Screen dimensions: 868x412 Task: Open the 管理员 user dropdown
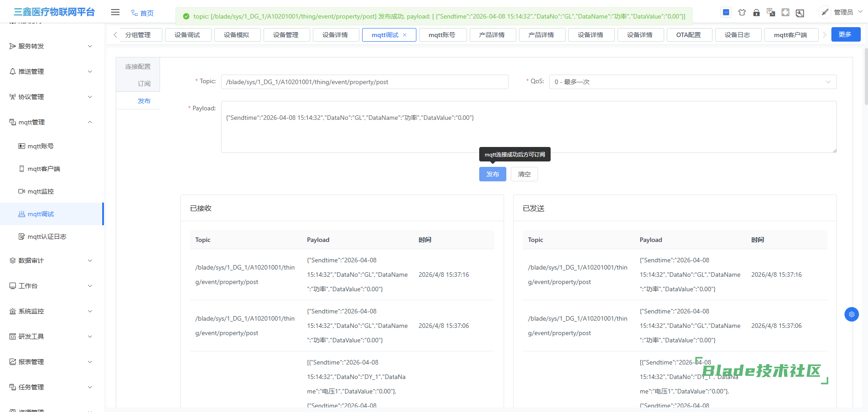click(x=843, y=12)
